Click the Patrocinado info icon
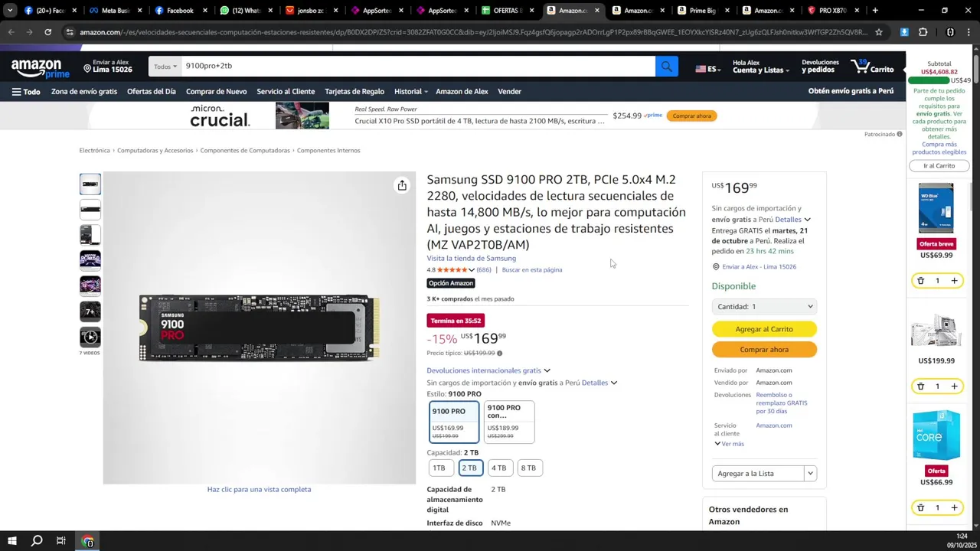 [900, 134]
